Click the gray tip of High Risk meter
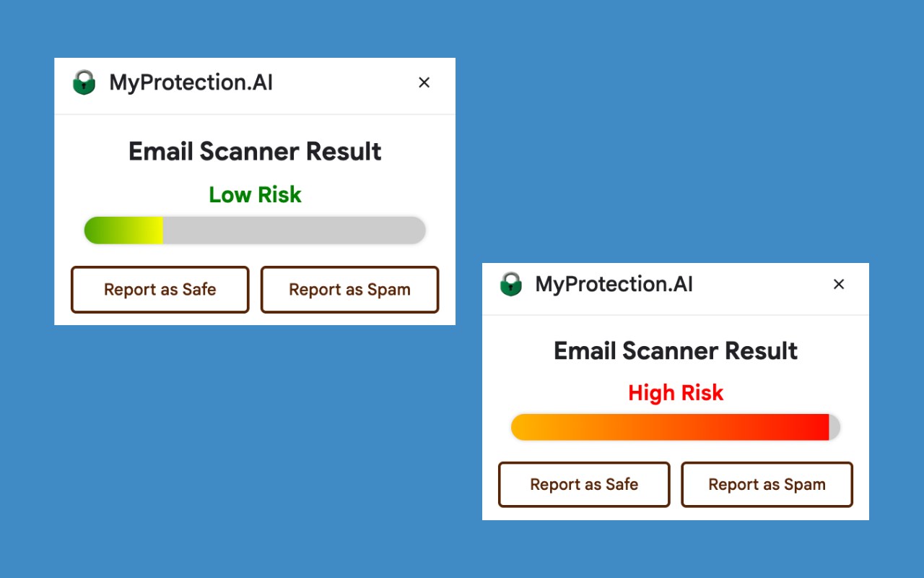Screen dimensions: 924x578 (834, 427)
